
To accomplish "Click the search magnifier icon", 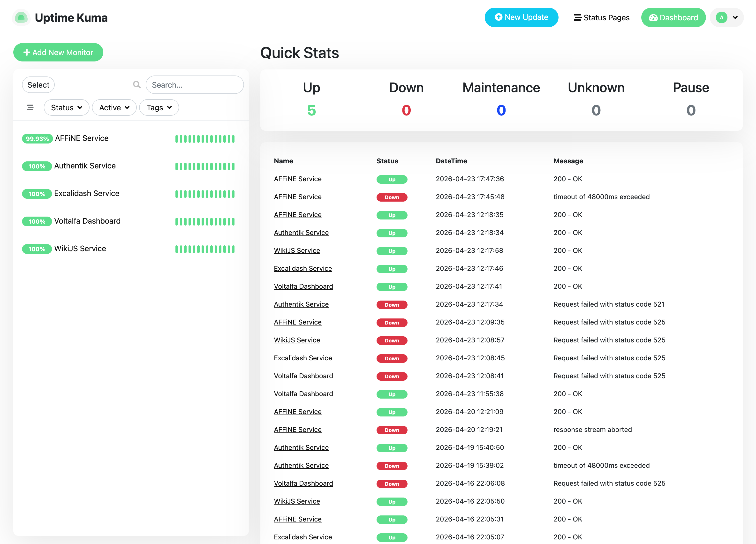I will 137,85.
